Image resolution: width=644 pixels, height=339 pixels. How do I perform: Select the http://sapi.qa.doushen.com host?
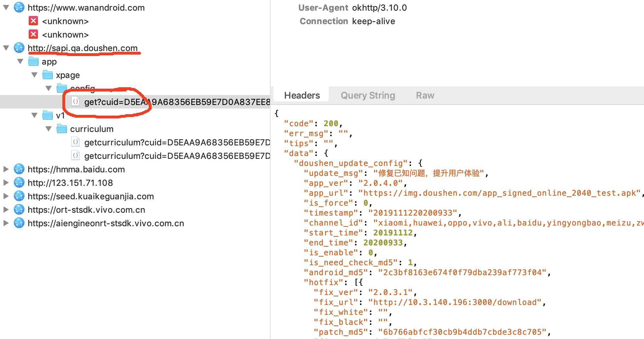[x=83, y=48]
